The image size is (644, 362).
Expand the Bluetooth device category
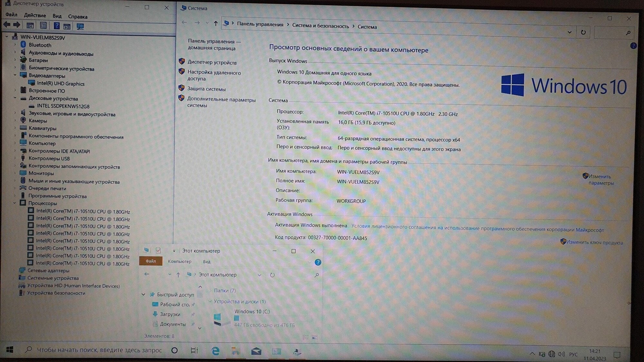click(x=15, y=45)
